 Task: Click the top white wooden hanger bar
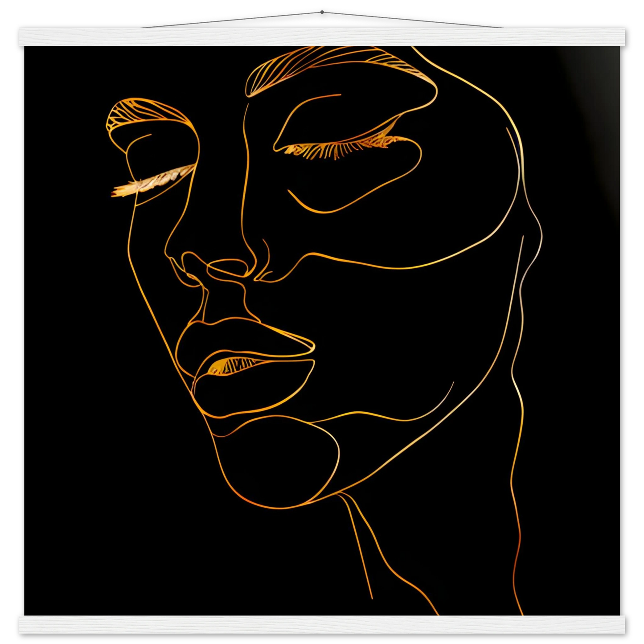(322, 36)
